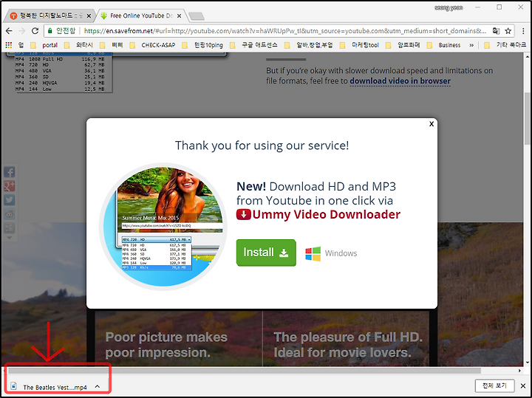Screen dimensions: 532x398
Task: Click the browser Back arrow
Action: [9, 31]
